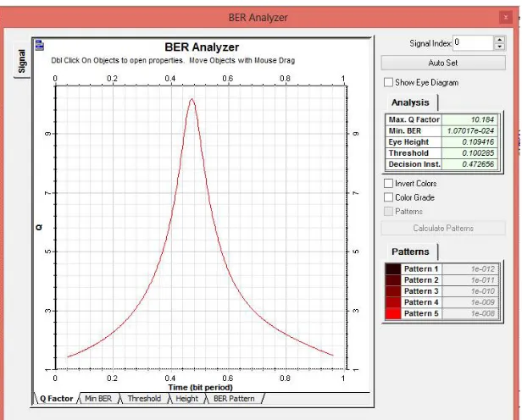The image size is (522, 420).
Task: Toggle the Patterns checkbox
Action: (388, 211)
